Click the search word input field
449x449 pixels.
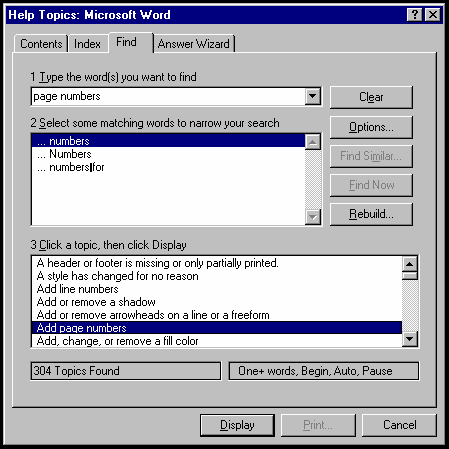coord(168,97)
